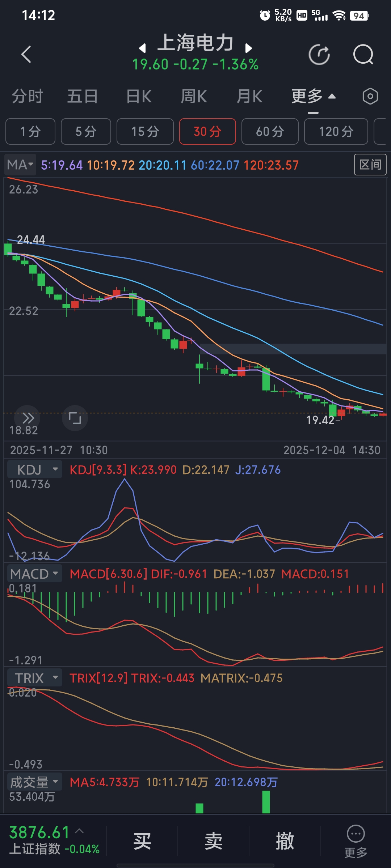Image resolution: width=391 pixels, height=868 pixels.
Task: Open chart settings hexagon icon
Action: pos(370,96)
